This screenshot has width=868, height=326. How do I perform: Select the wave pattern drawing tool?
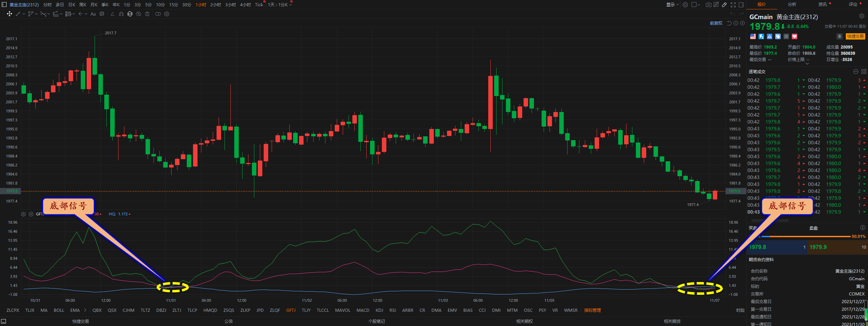point(43,14)
